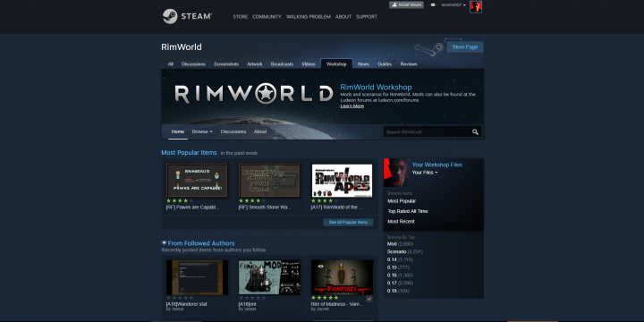Screen dimensions: 644x322
Task: Filter by the 0.17 tag
Action: 400,283
